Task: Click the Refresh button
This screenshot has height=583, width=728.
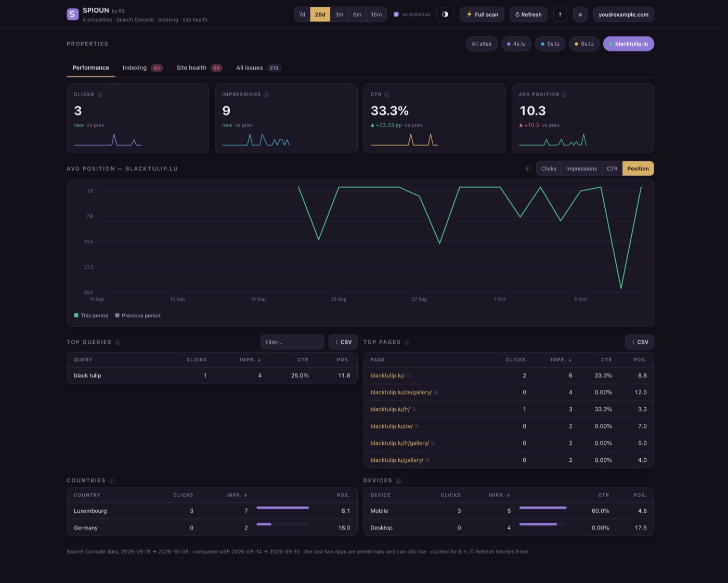Action: coord(528,15)
